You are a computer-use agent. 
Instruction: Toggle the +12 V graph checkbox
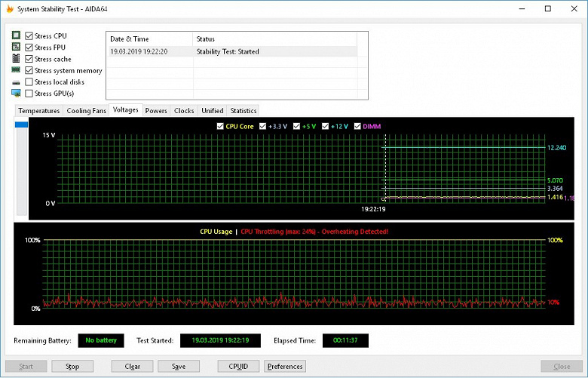coord(325,126)
